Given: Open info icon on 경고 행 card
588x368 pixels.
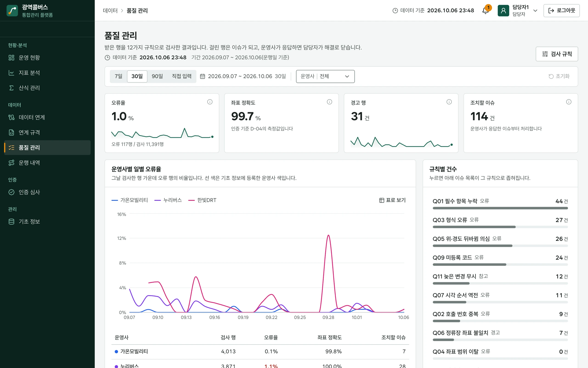Looking at the screenshot, I should [x=449, y=102].
